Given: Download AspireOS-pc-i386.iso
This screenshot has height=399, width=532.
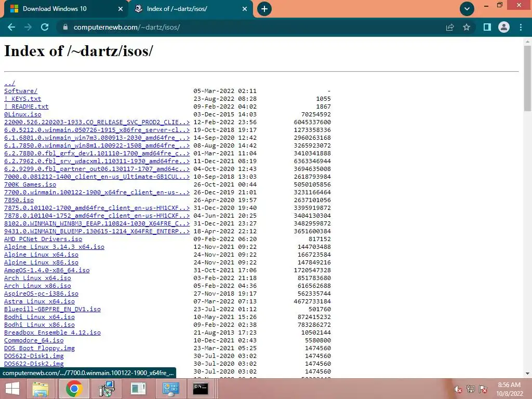Looking at the screenshot, I should coord(42,294).
